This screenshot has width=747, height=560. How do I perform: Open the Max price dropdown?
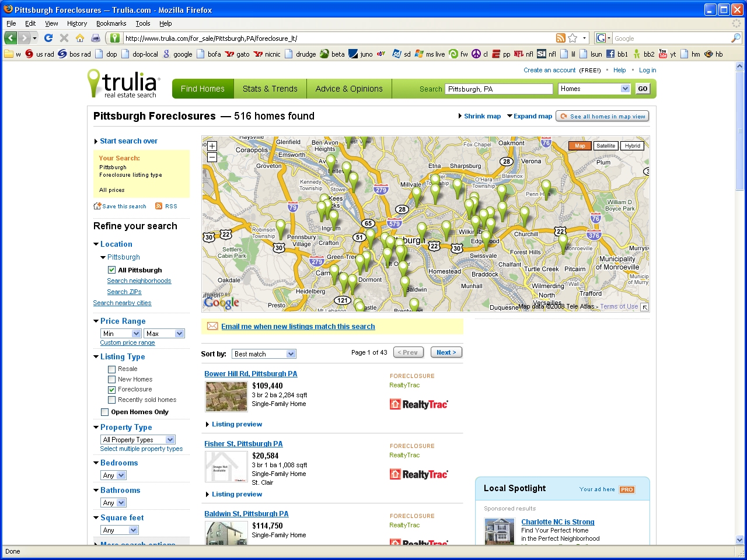pos(164,333)
